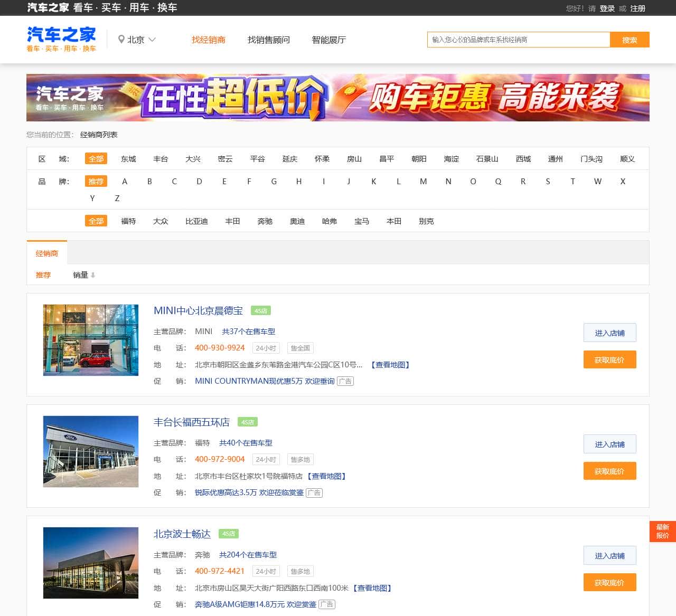Filter region by 顺义
Screen dimensions: 676x616
click(627, 159)
